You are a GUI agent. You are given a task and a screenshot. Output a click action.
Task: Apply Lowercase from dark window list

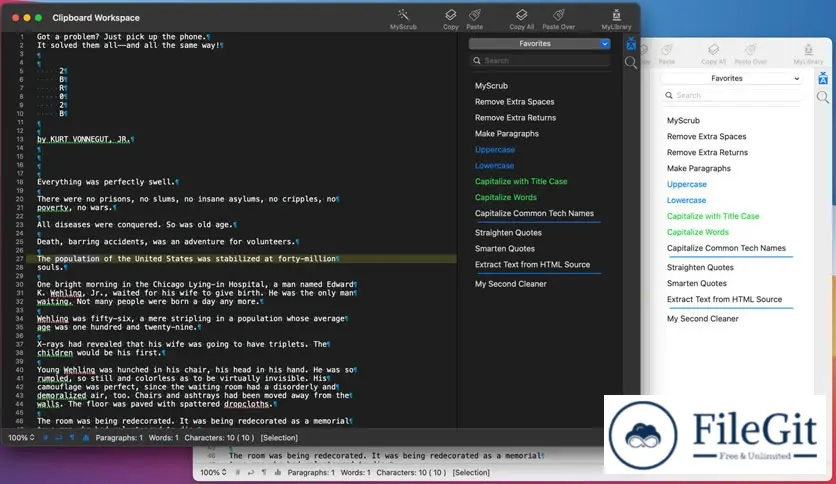[494, 166]
